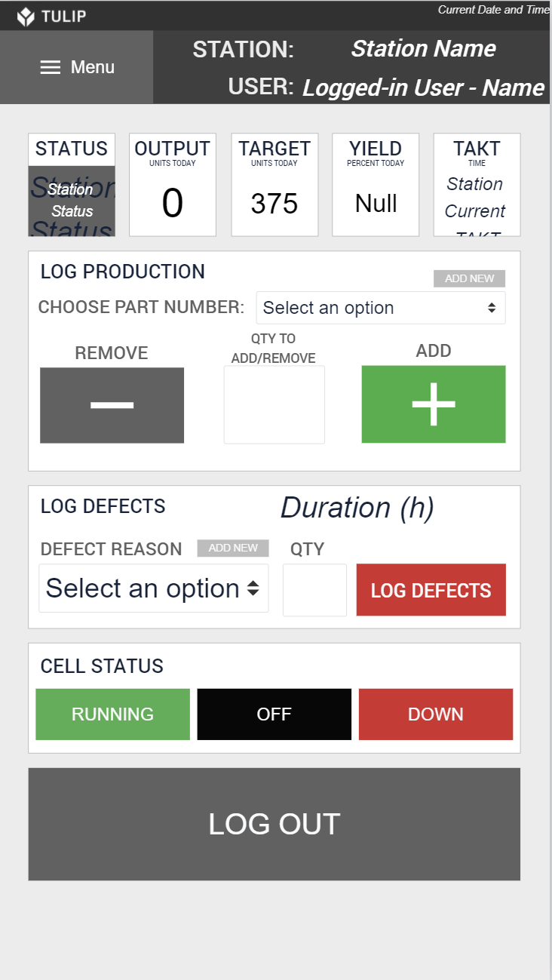Set cell status to DOWN
This screenshot has width=552, height=980.
coord(435,714)
